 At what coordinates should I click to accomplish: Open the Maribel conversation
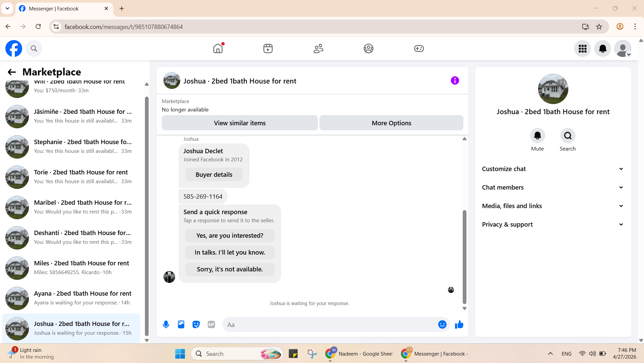pyautogui.click(x=71, y=207)
